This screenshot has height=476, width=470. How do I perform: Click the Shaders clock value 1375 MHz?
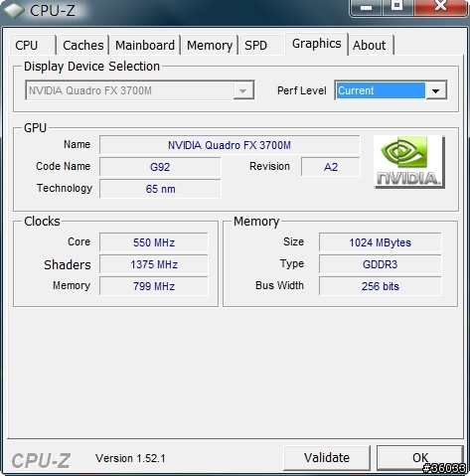tap(154, 264)
